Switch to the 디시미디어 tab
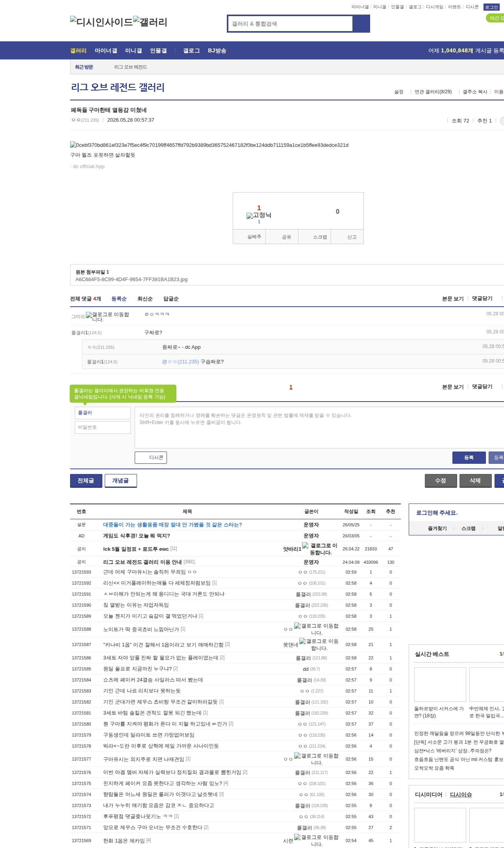Image resolution: width=504 pixels, height=848 pixels. point(428,794)
